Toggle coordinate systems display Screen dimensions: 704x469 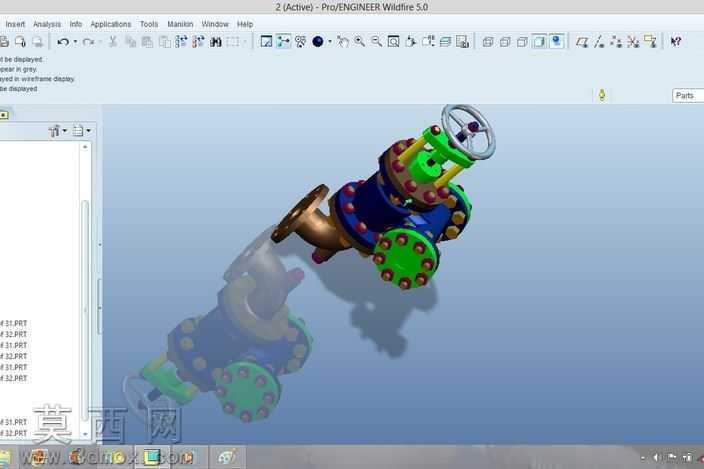[633, 42]
